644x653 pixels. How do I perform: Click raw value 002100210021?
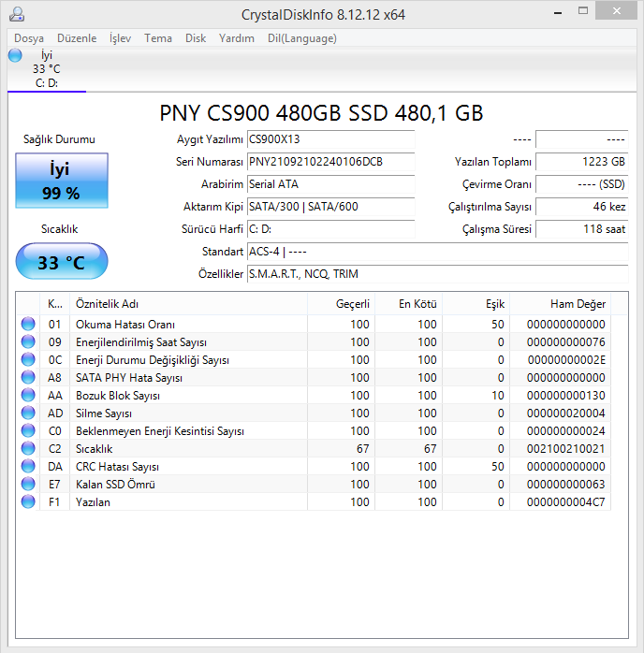pyautogui.click(x=565, y=449)
